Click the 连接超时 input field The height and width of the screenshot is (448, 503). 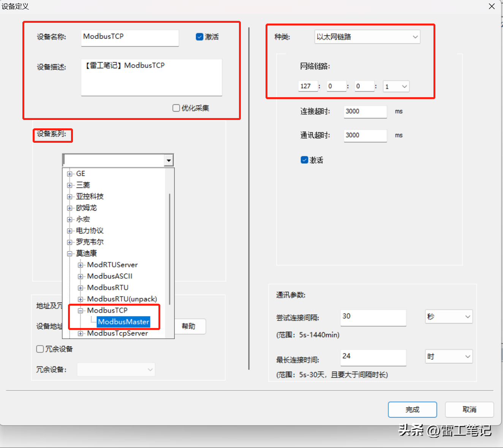coord(365,112)
